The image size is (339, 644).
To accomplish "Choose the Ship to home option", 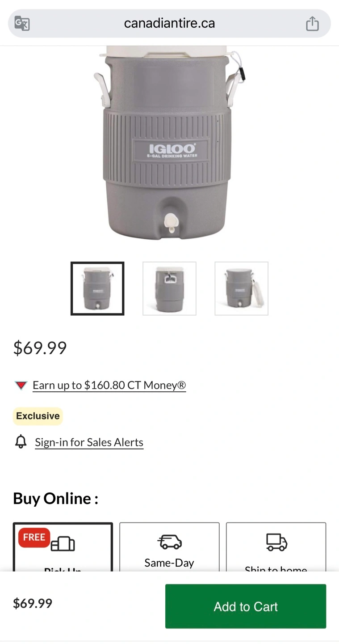I will [x=276, y=547].
